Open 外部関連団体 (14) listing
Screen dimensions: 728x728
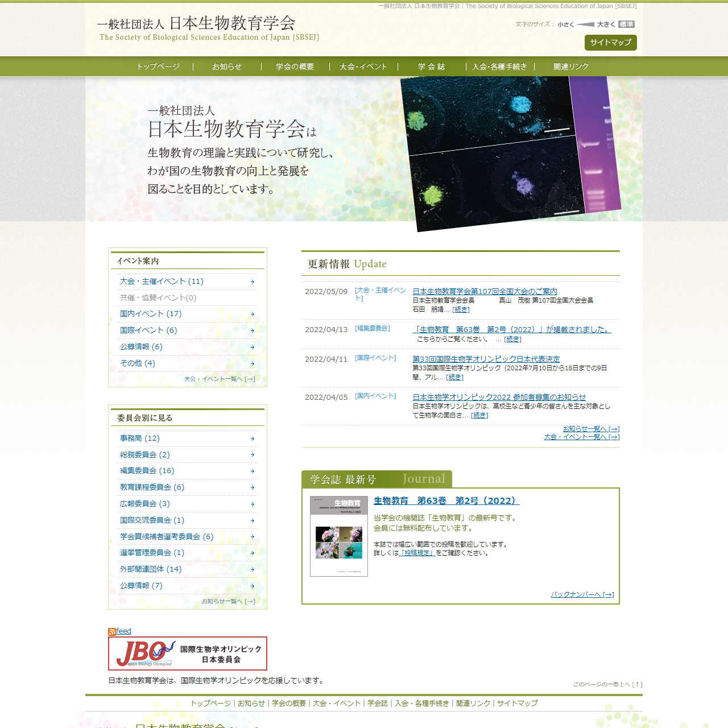[x=151, y=569]
